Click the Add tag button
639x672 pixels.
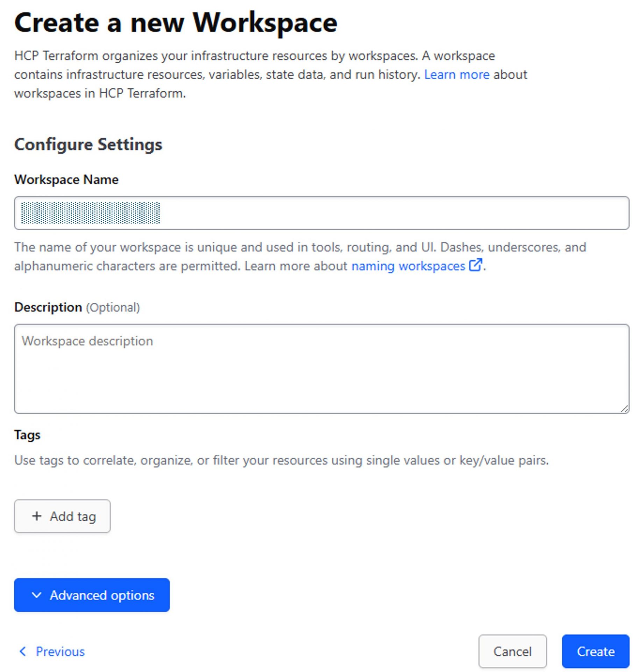(62, 516)
